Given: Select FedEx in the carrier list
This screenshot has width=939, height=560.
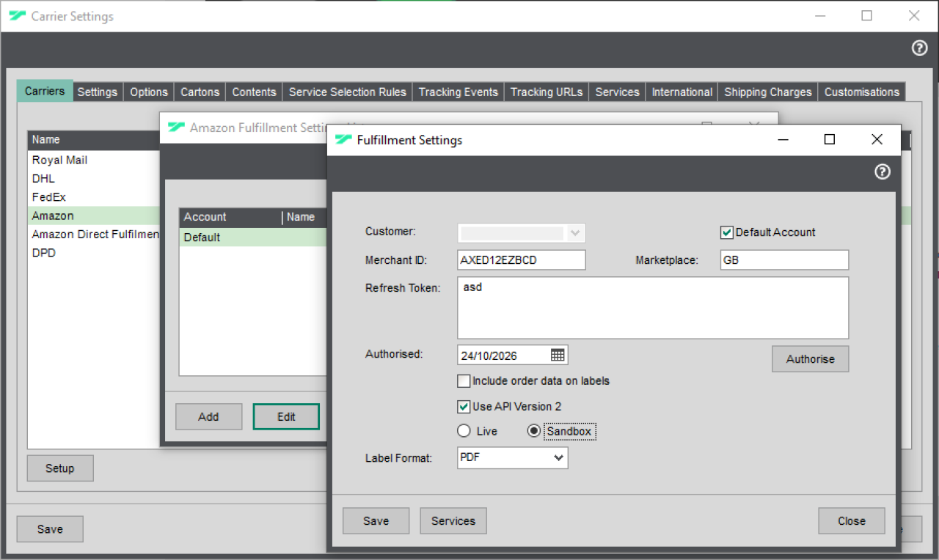Looking at the screenshot, I should point(94,197).
